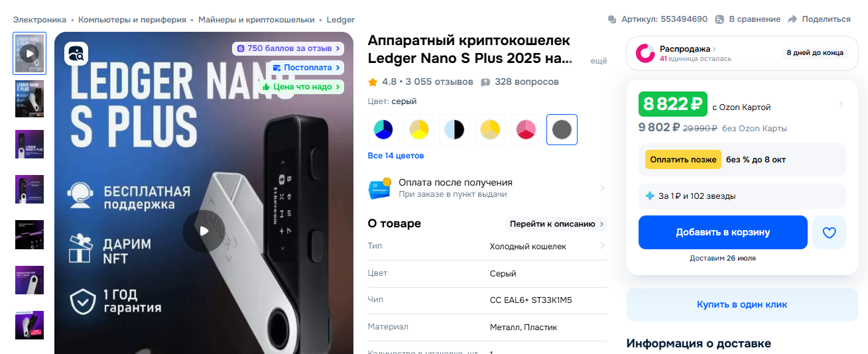Image resolution: width=868 pixels, height=354 pixels.
Task: Open payment after receipt chevron
Action: (x=602, y=188)
